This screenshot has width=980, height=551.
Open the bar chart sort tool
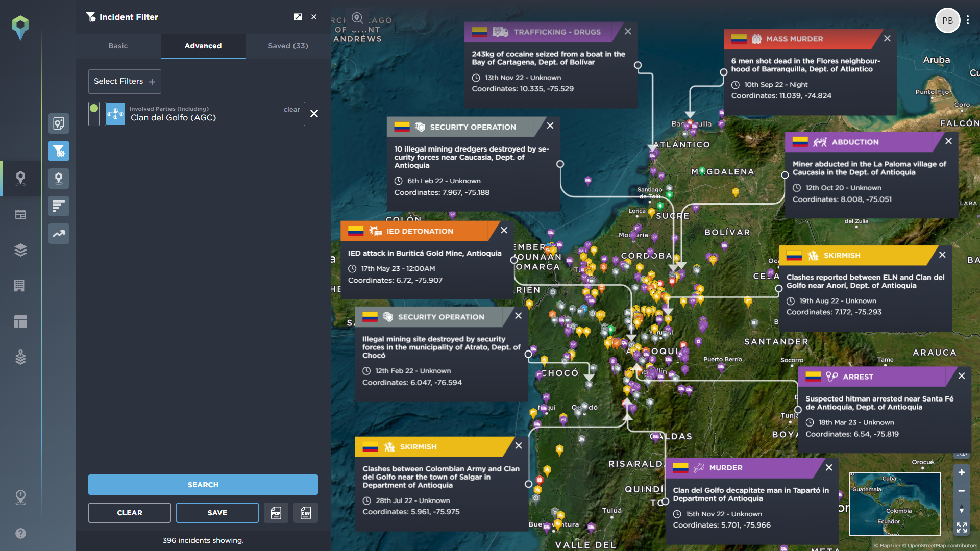(x=59, y=206)
